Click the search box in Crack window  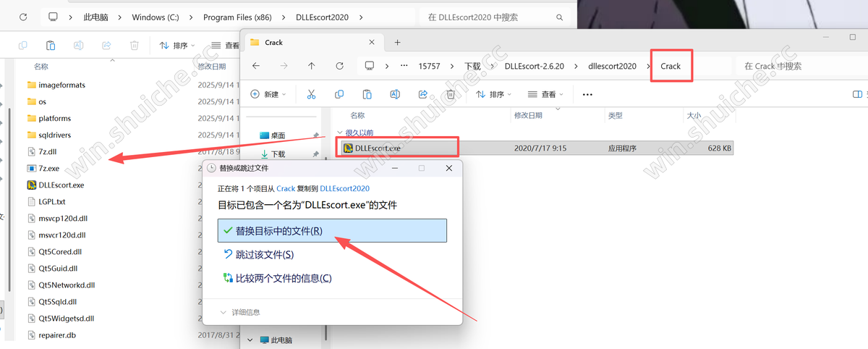click(803, 66)
